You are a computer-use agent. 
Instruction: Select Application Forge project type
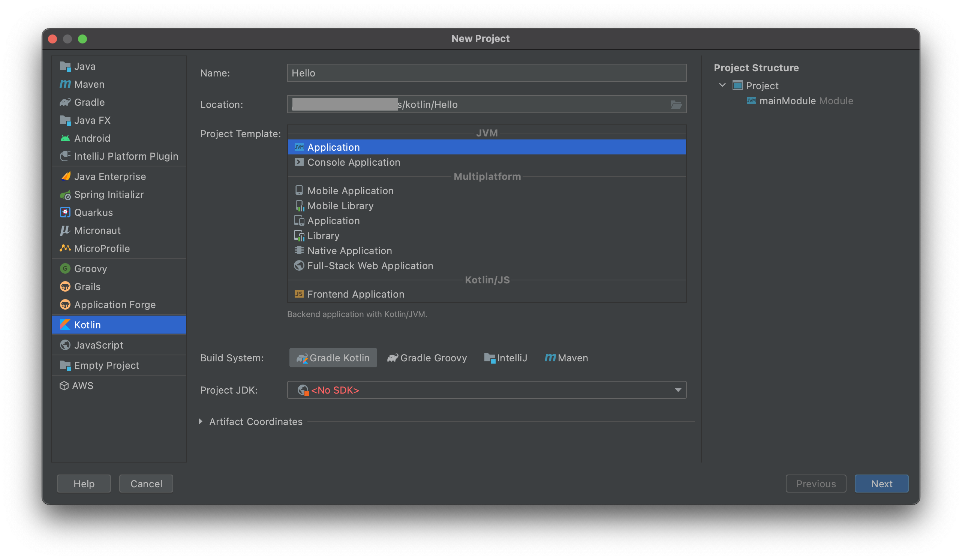click(119, 304)
